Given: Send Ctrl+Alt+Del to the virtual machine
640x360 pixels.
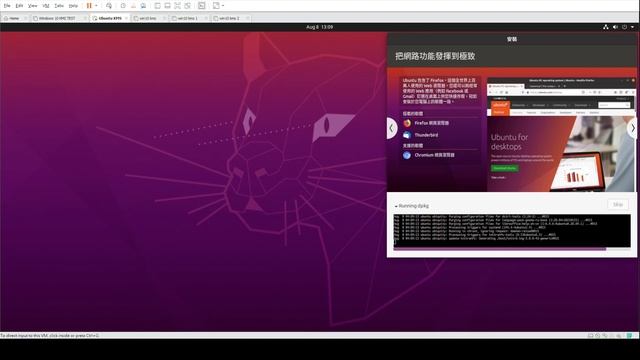Looking at the screenshot, I should click(x=109, y=6).
